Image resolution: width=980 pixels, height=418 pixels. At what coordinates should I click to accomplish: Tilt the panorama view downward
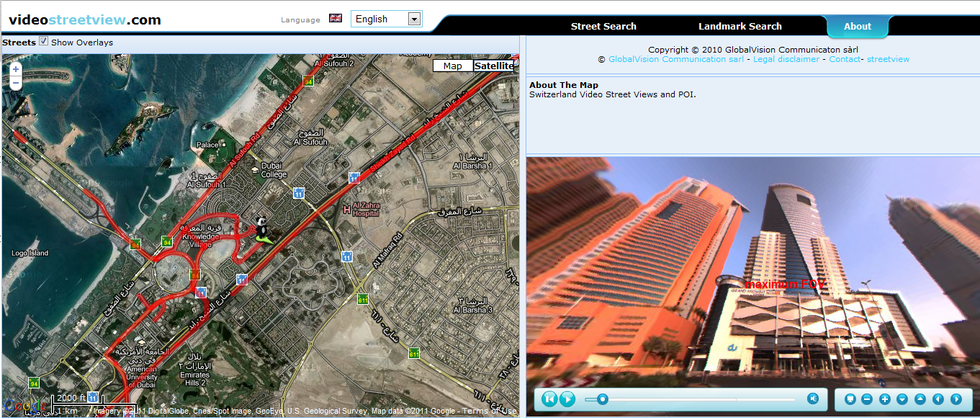(x=902, y=399)
